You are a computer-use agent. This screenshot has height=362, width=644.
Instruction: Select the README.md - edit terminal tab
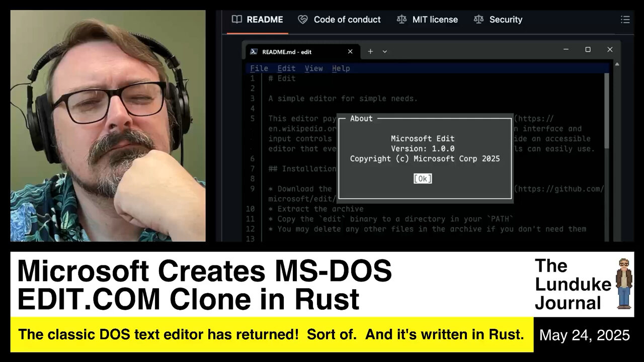(x=302, y=51)
